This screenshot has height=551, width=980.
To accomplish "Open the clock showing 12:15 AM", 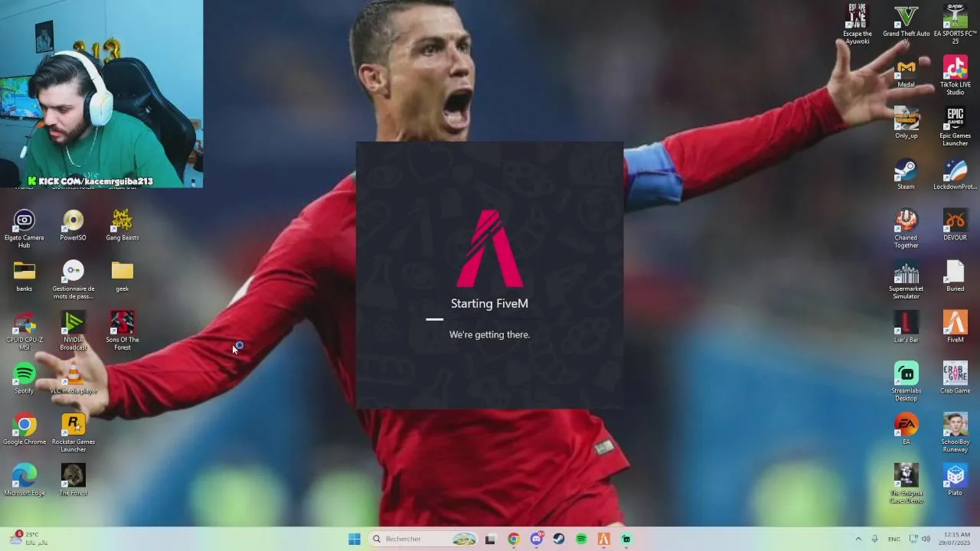I will point(956,538).
